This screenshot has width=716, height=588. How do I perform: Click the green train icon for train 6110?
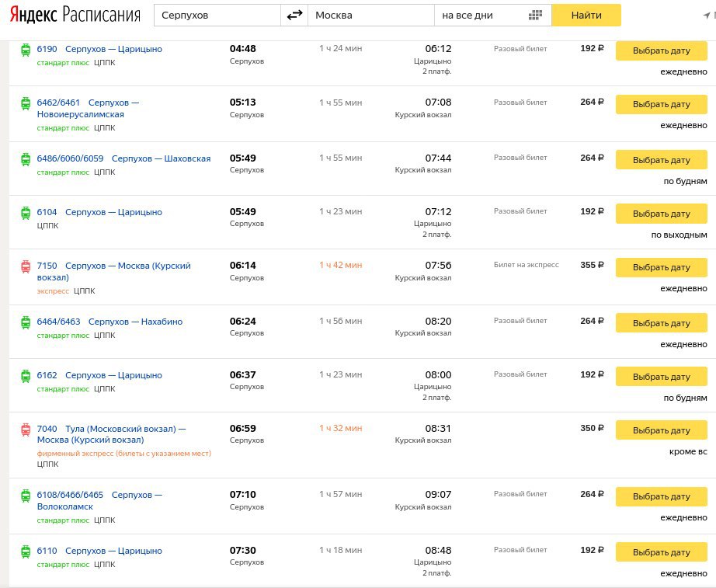(x=26, y=551)
